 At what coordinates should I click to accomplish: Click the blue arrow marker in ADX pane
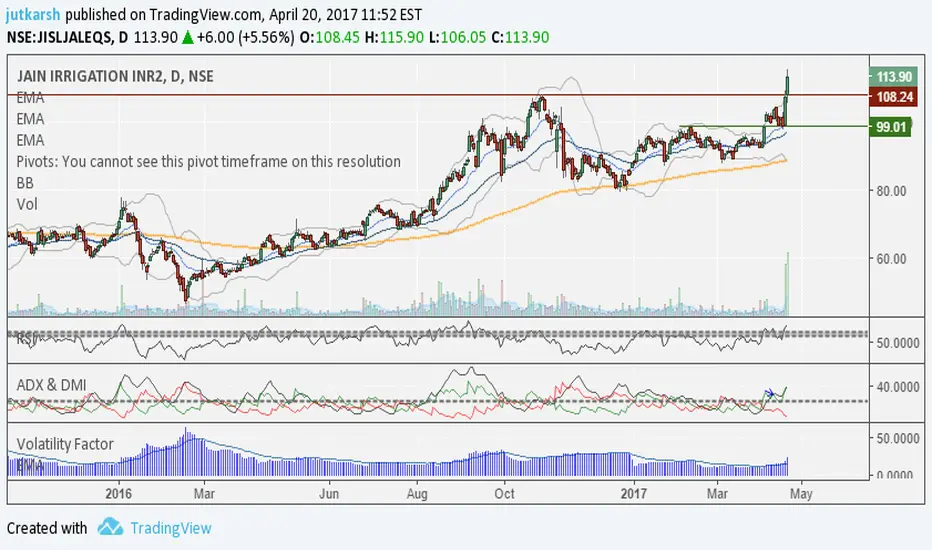pyautogui.click(x=769, y=393)
